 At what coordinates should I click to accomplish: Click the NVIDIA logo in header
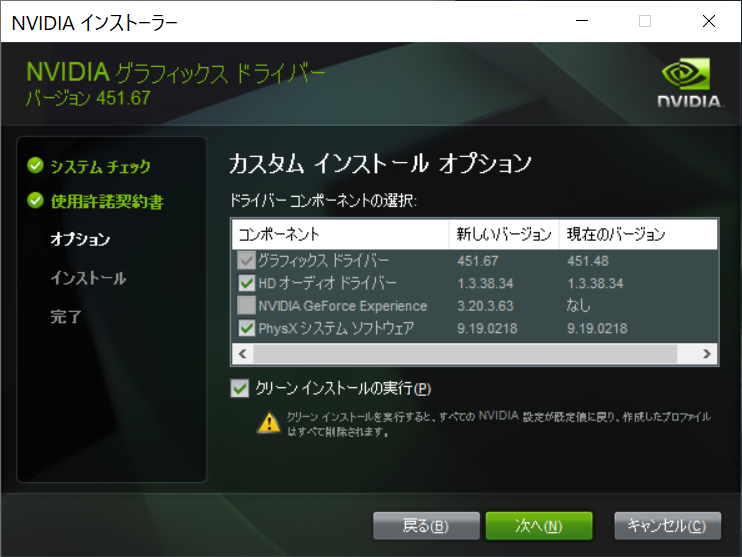[x=689, y=83]
